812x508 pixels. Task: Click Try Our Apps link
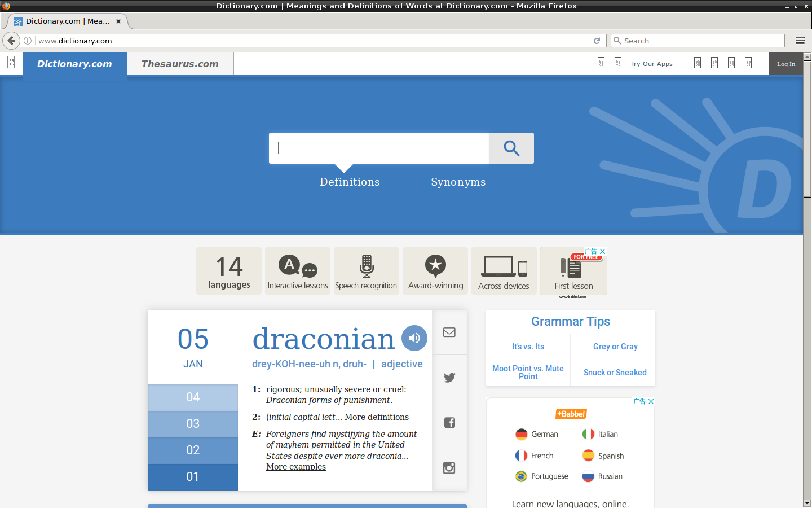(651, 64)
